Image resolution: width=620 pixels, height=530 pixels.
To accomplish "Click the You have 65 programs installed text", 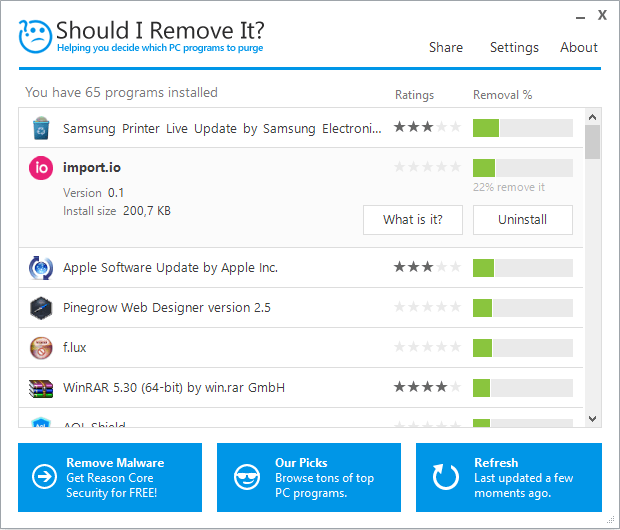I will (121, 93).
